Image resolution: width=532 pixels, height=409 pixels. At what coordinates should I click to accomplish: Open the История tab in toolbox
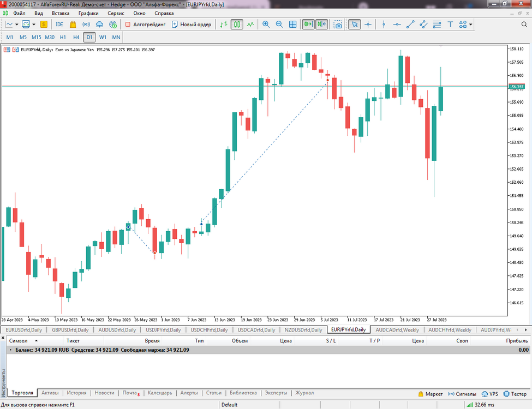pos(77,393)
